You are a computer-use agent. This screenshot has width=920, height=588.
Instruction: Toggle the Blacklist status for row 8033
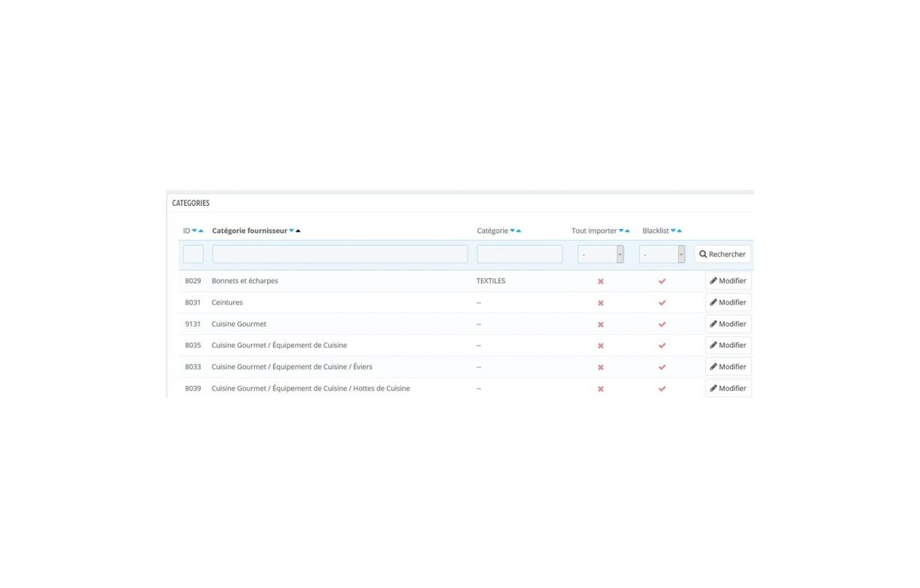662,366
